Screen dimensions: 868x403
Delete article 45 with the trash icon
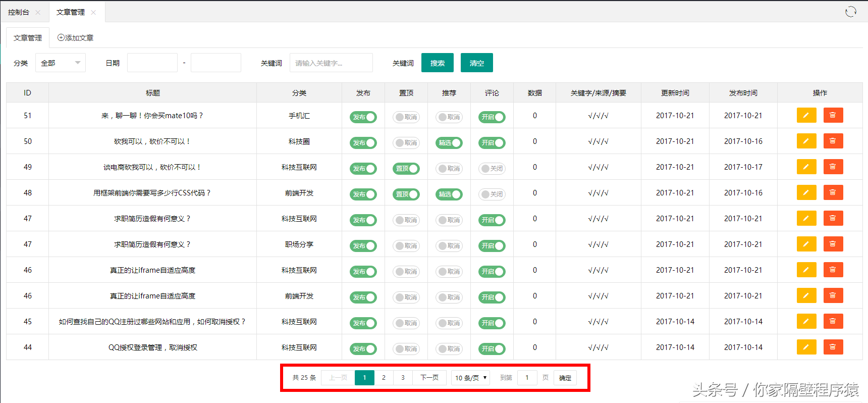point(833,321)
